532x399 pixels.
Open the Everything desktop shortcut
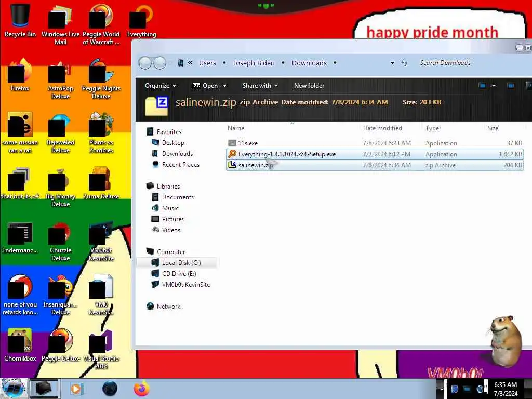pos(142,20)
